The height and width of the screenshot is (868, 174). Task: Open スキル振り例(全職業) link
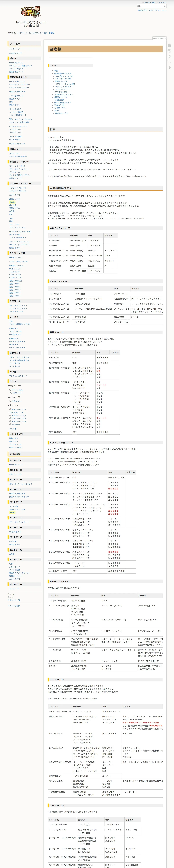(x=18, y=156)
